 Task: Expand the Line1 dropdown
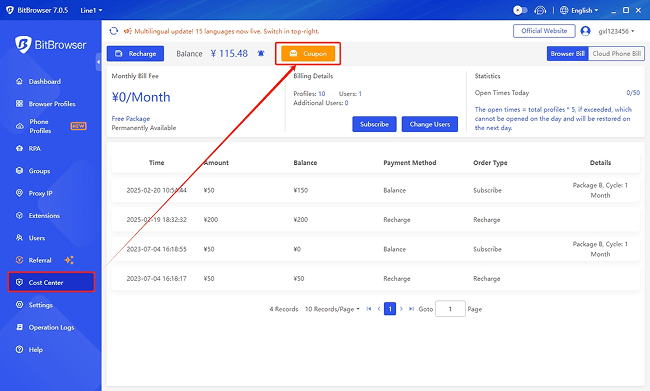[x=91, y=10]
